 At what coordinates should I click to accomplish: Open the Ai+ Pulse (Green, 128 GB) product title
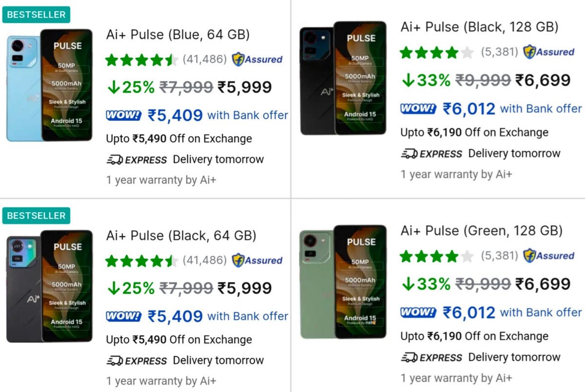[481, 230]
